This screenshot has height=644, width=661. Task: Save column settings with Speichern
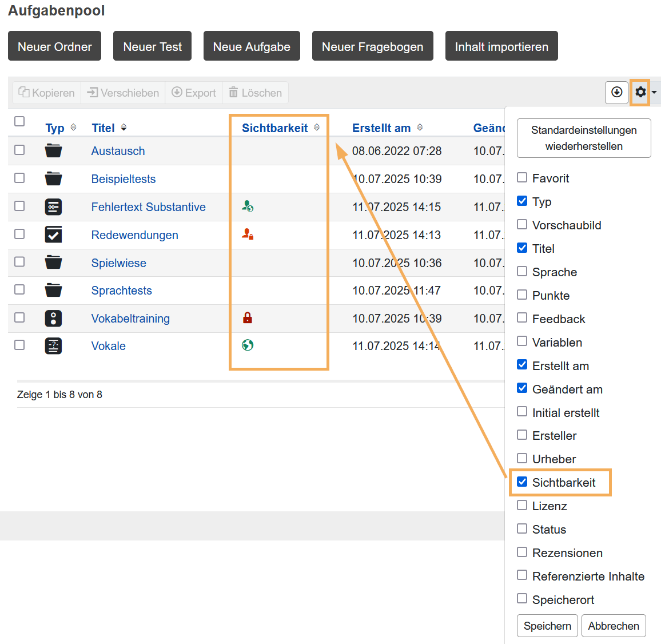[547, 626]
